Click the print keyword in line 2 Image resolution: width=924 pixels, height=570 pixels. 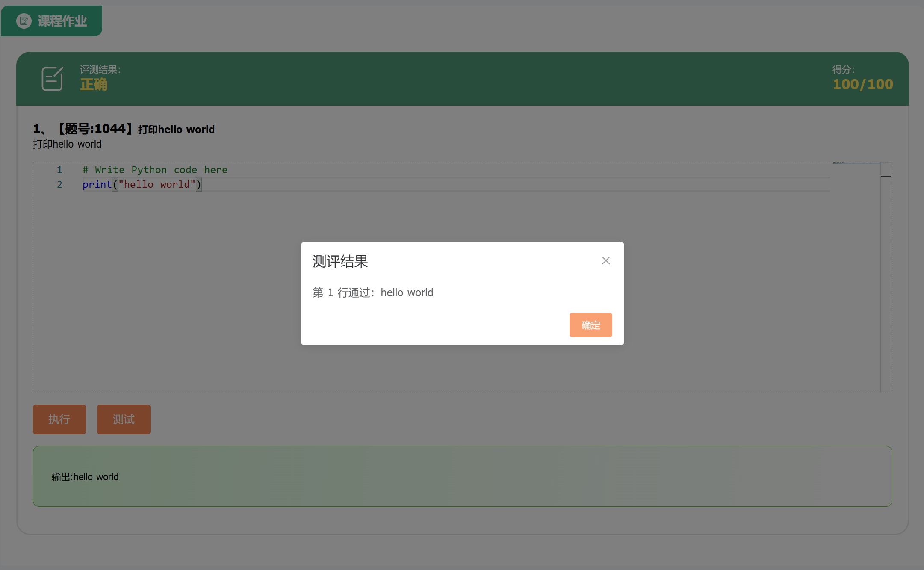click(97, 184)
